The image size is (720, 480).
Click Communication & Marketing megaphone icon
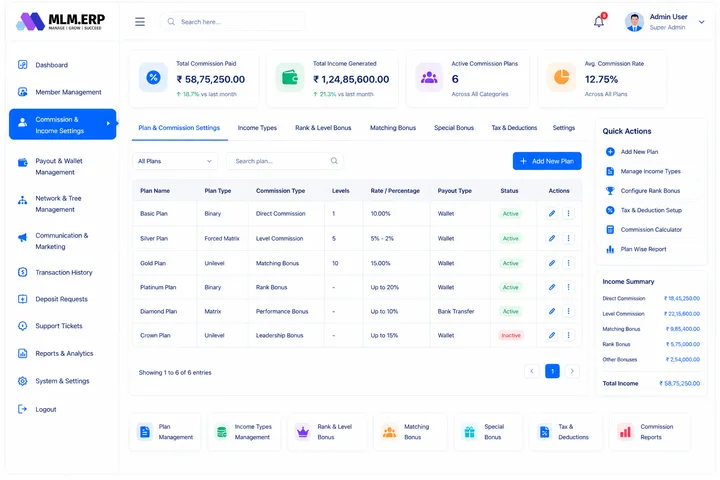point(22,237)
